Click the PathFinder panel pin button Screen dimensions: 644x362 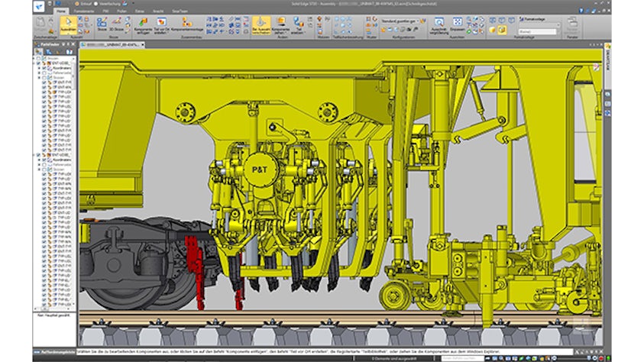coord(68,44)
